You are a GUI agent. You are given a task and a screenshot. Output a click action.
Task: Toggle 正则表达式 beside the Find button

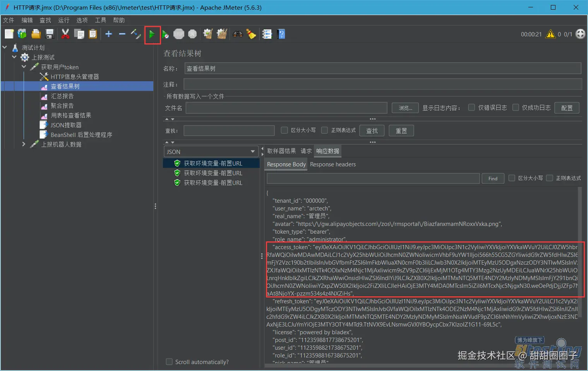tap(549, 178)
